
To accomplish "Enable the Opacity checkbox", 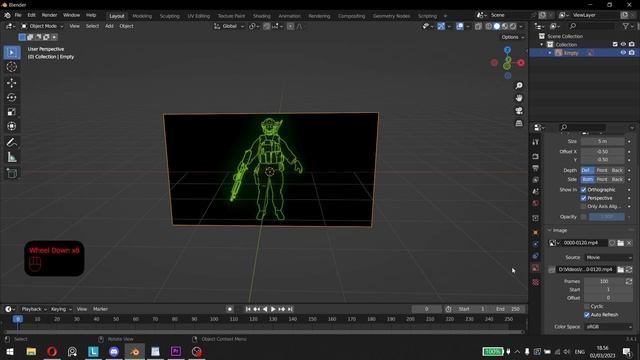I will point(584,217).
